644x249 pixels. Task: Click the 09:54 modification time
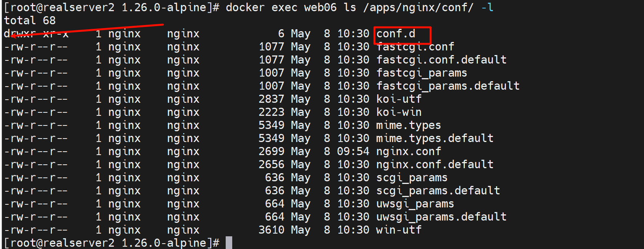point(353,152)
